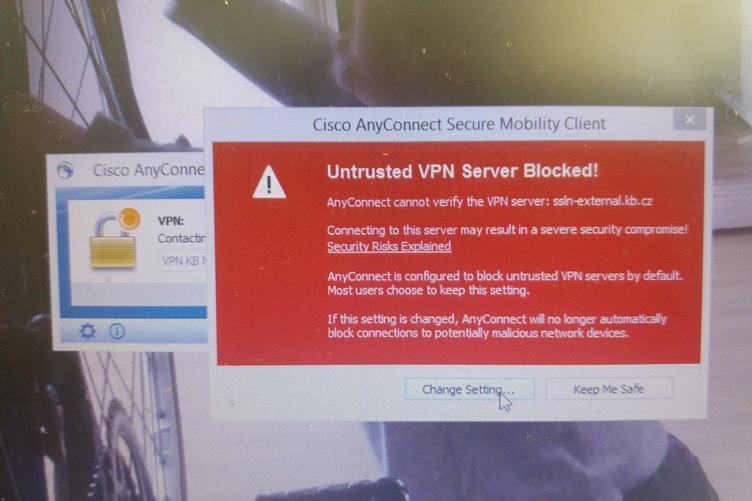Open the Security Risks Explained link
Viewport: 752px width, 501px height.
(389, 246)
